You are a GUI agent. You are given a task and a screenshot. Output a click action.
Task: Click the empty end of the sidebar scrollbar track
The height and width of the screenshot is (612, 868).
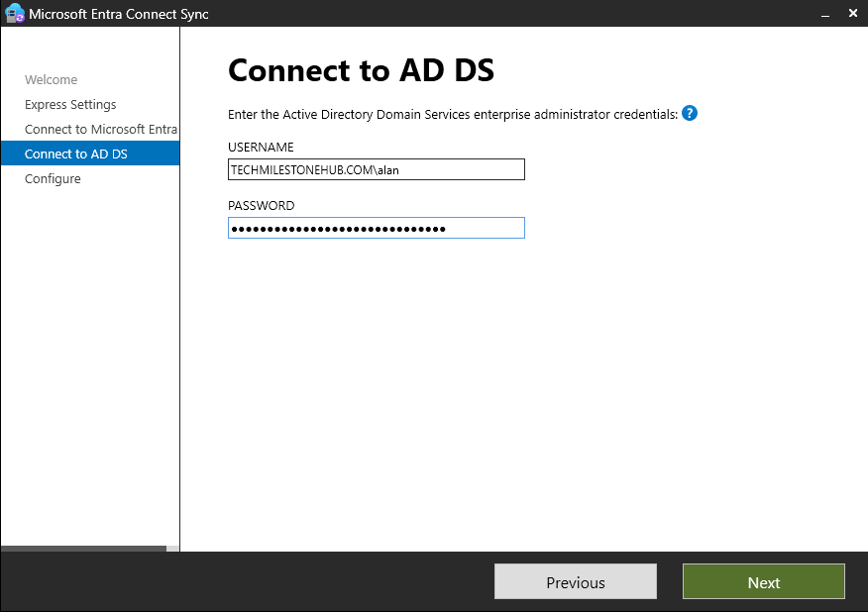[x=172, y=549]
